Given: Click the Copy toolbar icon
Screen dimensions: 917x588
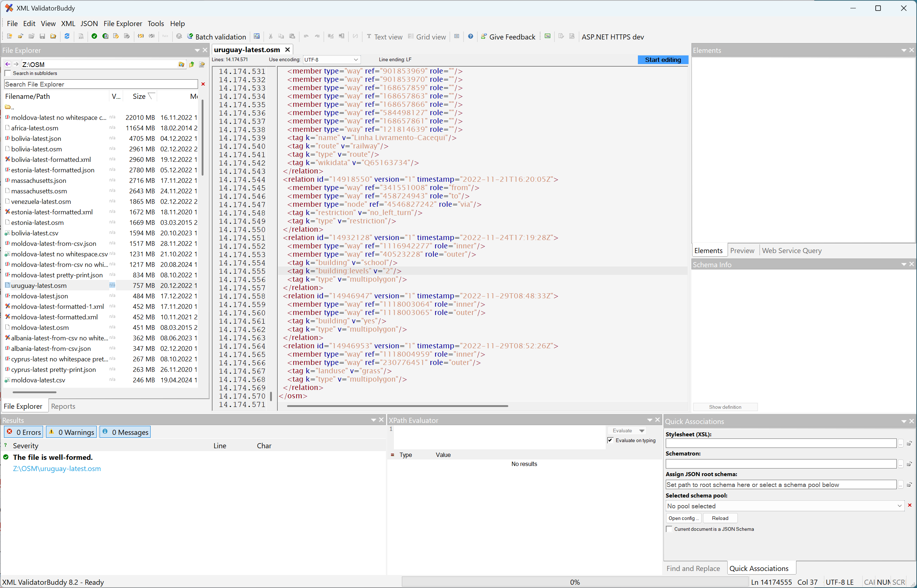Looking at the screenshot, I should click(x=281, y=36).
